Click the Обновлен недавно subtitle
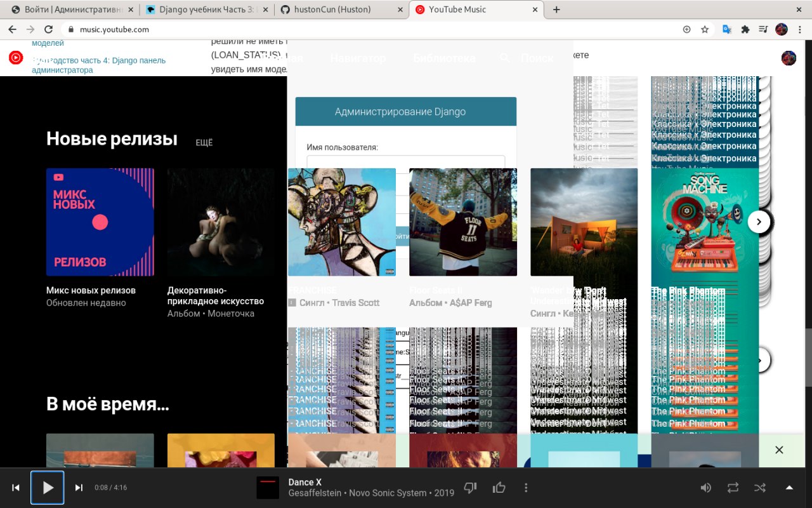 (x=86, y=303)
